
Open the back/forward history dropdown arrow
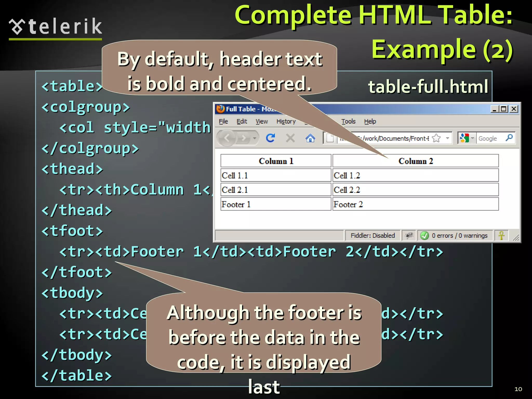tap(255, 138)
